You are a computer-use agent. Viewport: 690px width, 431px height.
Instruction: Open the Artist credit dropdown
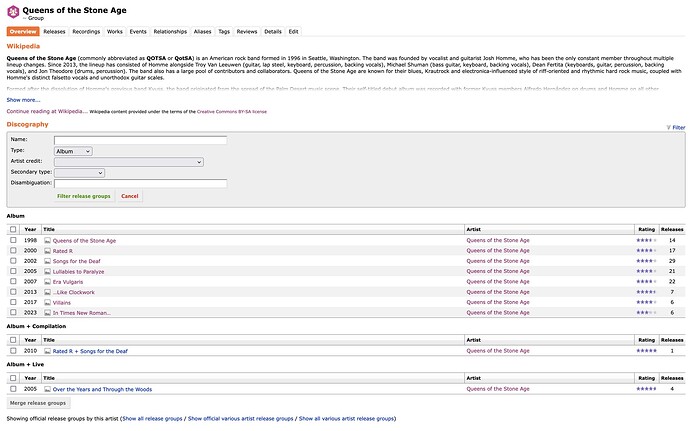point(128,162)
